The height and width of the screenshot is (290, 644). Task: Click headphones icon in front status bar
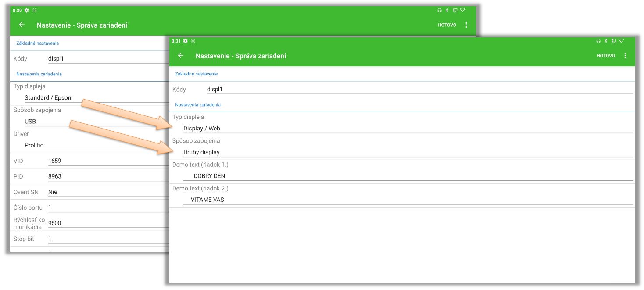pyautogui.click(x=598, y=41)
